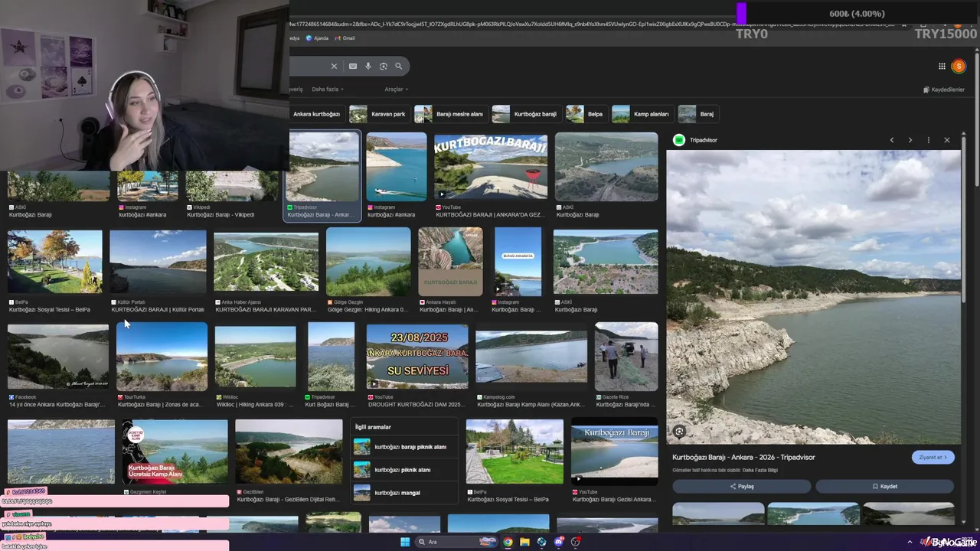Click the Windows taskbar search box
The image size is (980, 551).
(x=457, y=542)
